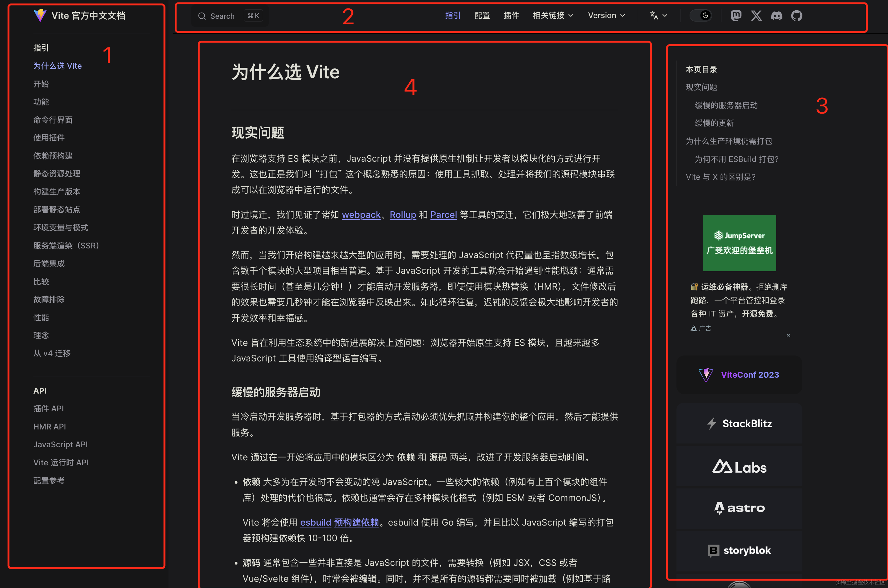Switch to the 配置 nav tab
The image size is (888, 588).
(482, 15)
